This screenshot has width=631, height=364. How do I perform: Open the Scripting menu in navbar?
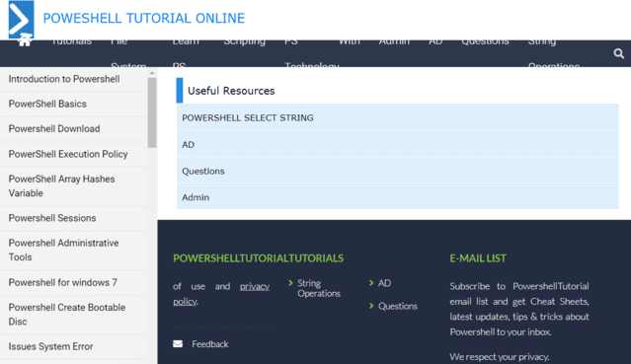point(244,42)
